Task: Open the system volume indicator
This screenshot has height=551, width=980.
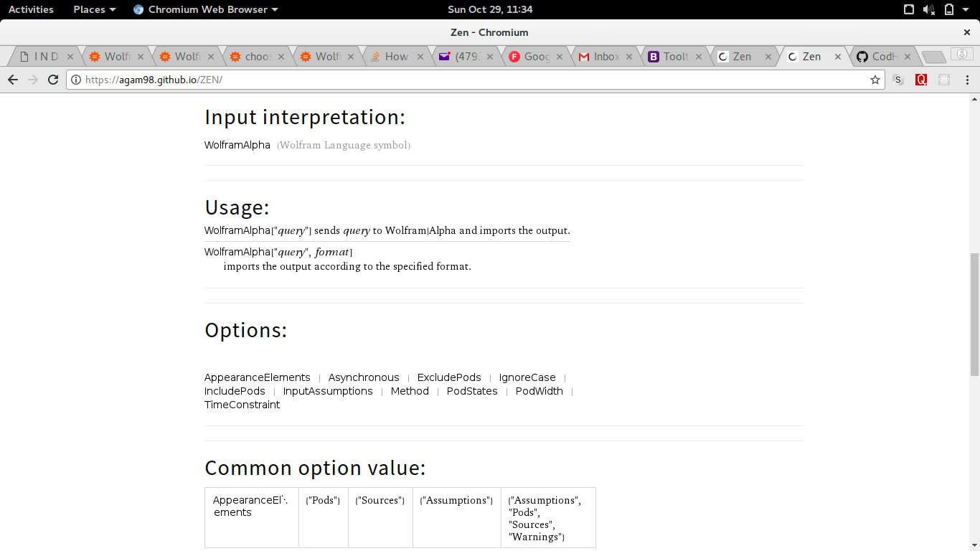Action: click(x=929, y=9)
